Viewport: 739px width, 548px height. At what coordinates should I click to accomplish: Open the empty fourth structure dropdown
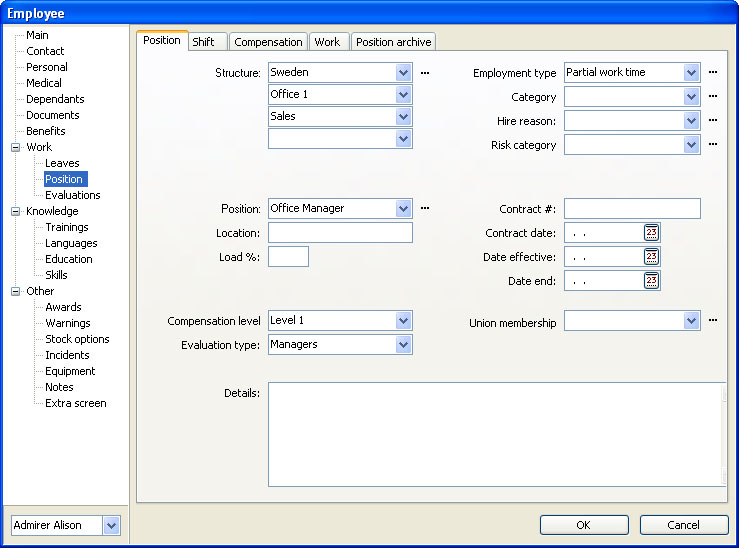403,139
